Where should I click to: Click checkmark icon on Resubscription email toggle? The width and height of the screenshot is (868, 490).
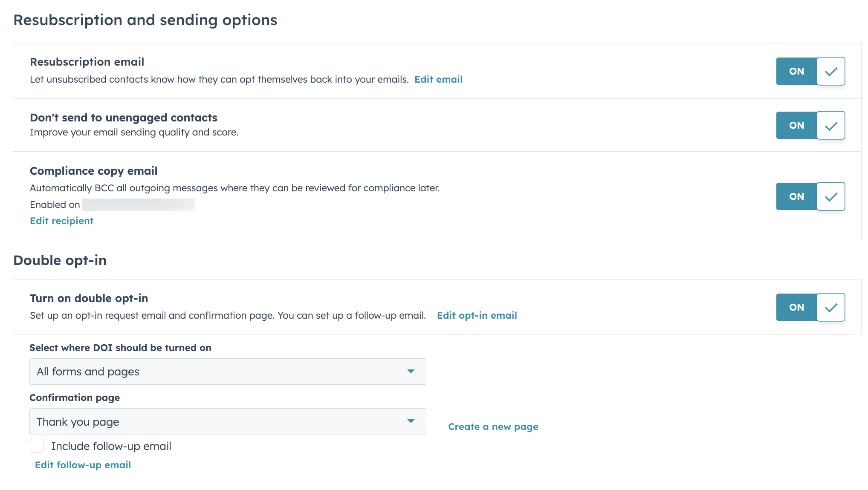[830, 71]
